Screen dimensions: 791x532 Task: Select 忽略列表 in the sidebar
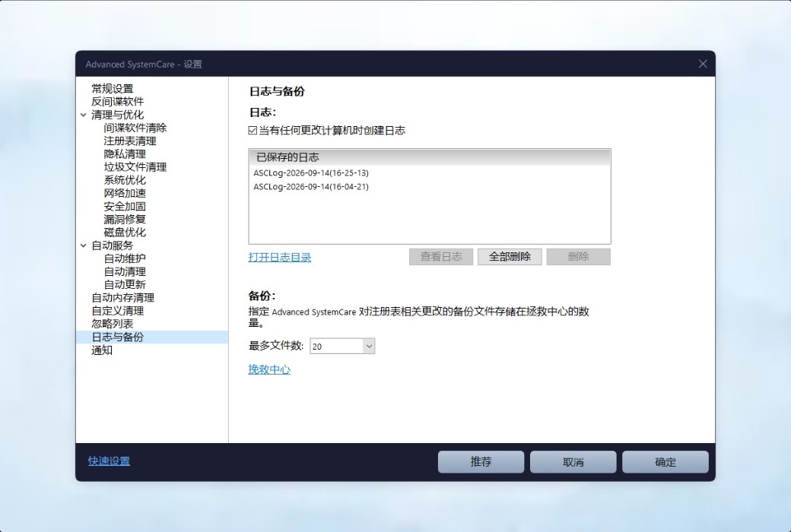[x=113, y=325]
